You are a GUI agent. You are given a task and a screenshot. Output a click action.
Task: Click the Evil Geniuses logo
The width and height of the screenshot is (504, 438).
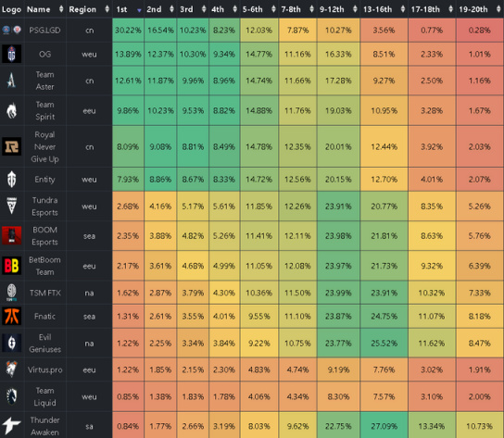(11, 343)
